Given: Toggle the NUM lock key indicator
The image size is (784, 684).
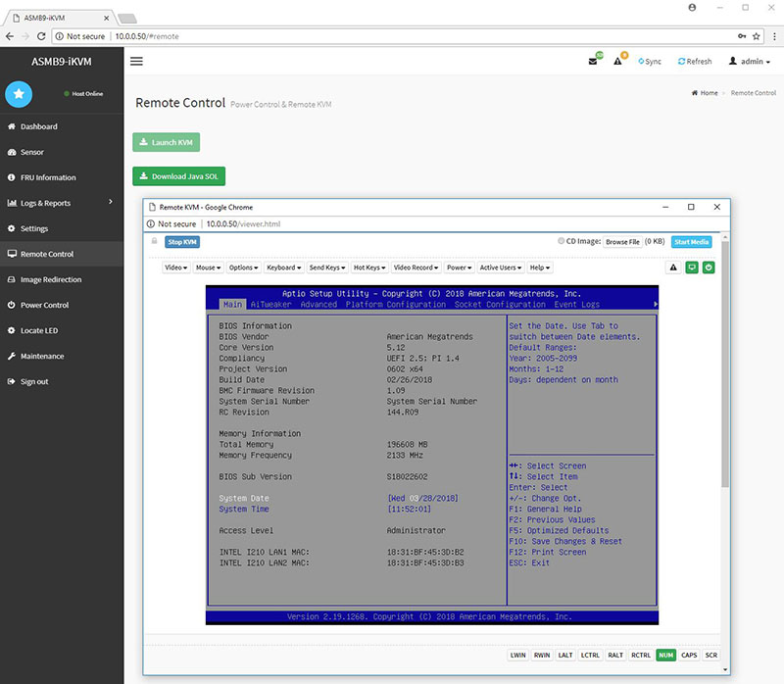Looking at the screenshot, I should tap(666, 655).
